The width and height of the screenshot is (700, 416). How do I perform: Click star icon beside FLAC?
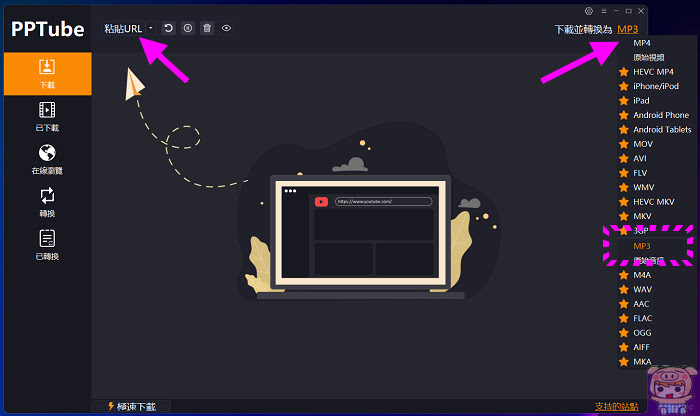pos(624,318)
